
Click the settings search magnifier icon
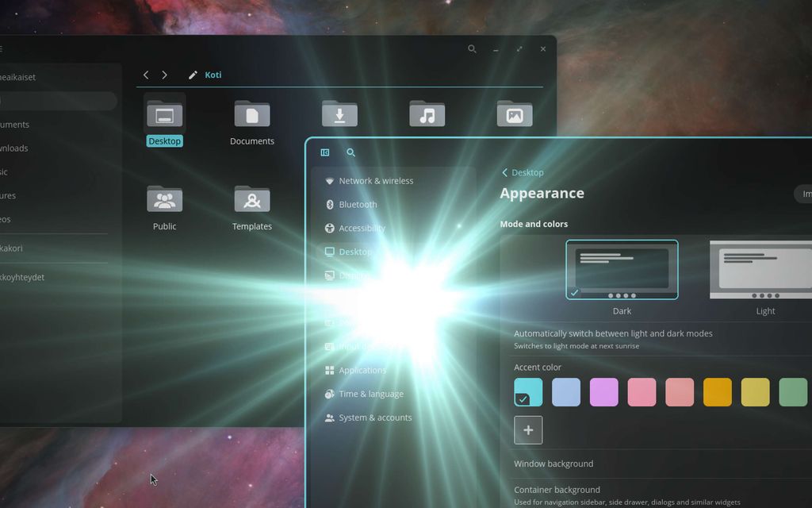coord(351,152)
